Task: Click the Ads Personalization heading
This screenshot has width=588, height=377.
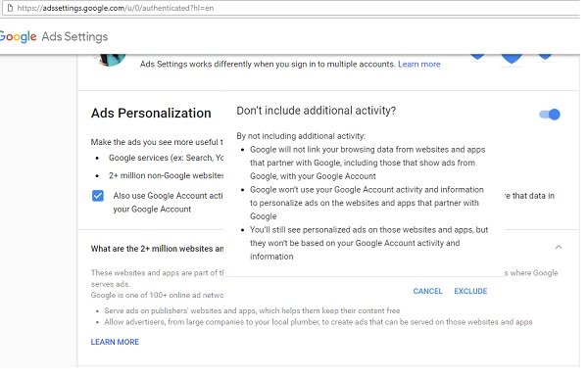Action: (151, 114)
